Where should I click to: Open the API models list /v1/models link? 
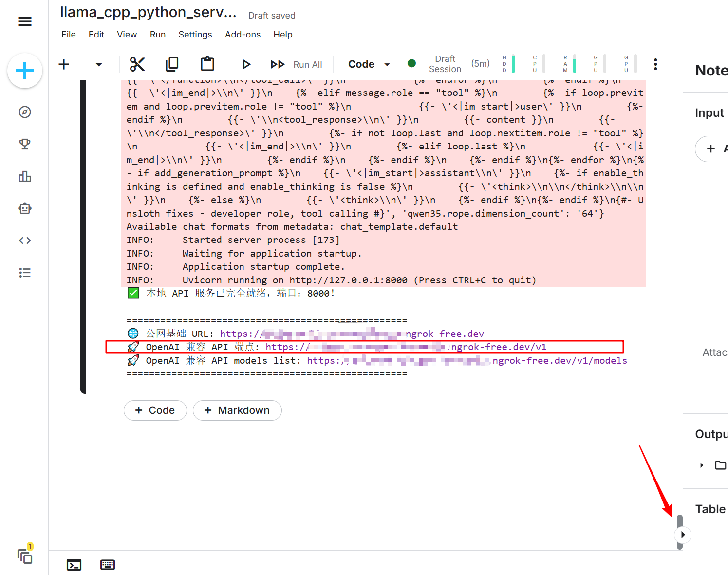[467, 361]
